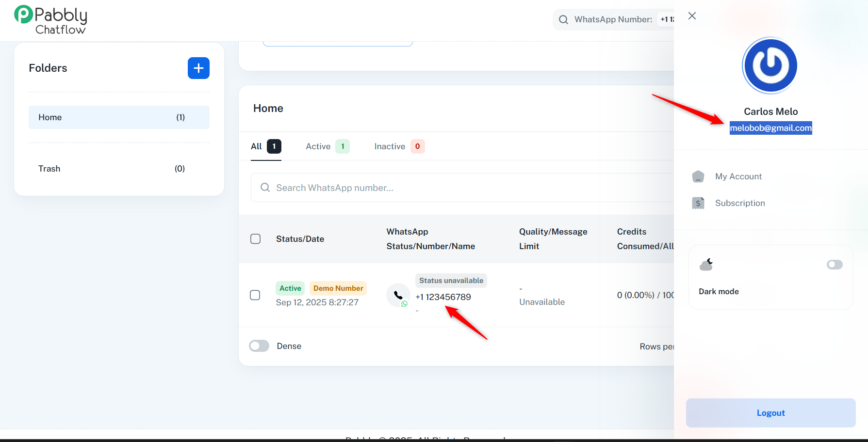Close the profile side panel
Screen dimensions: 868x442
pyautogui.click(x=692, y=16)
